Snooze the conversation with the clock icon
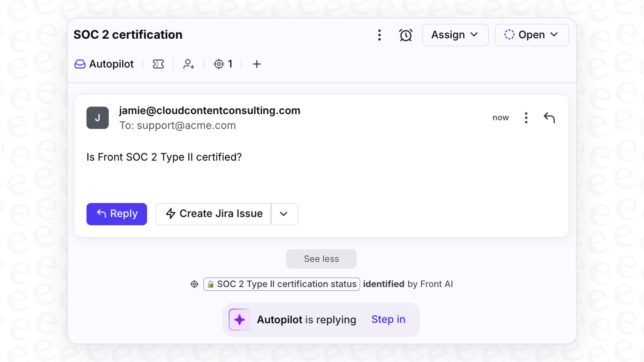 coord(406,35)
